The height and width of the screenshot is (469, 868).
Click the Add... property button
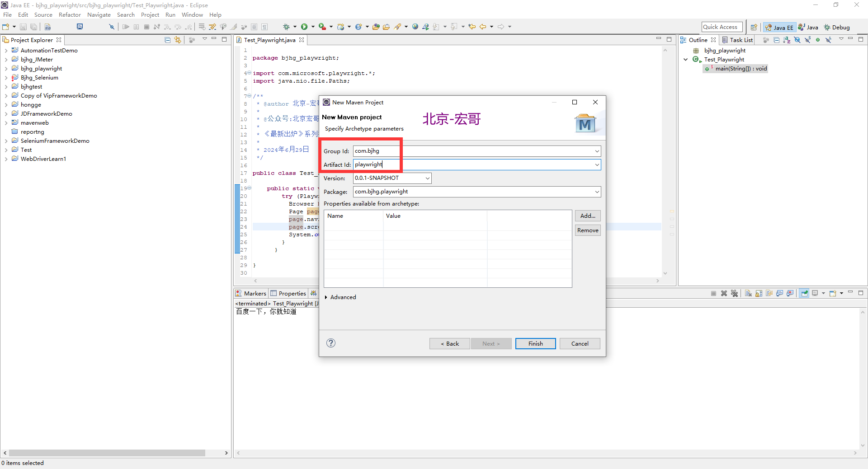[x=588, y=216]
